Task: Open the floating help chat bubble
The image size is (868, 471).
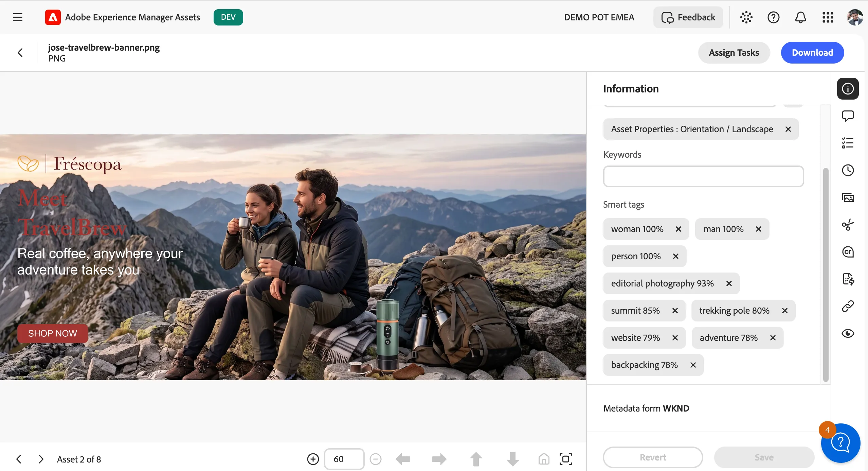Action: coord(840,443)
